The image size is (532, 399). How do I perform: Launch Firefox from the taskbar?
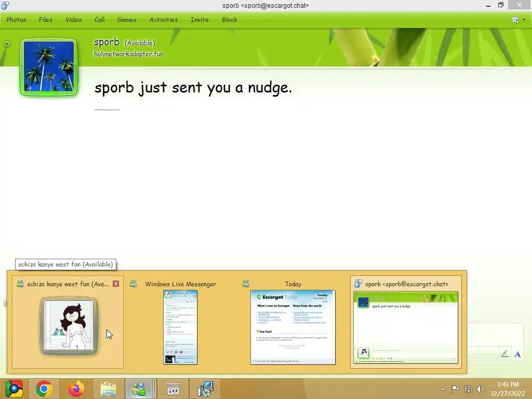(x=76, y=389)
